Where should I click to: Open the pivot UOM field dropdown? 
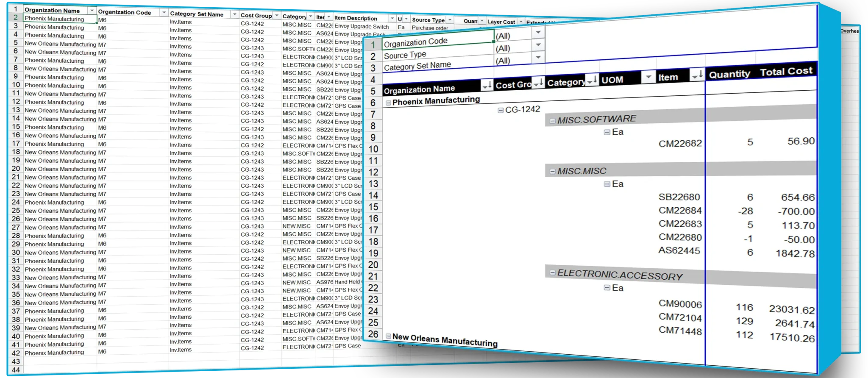(x=648, y=77)
